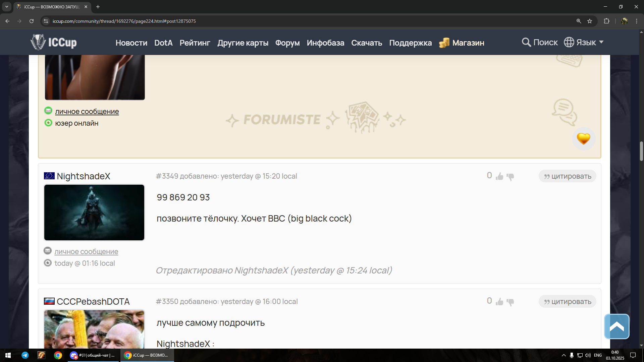This screenshot has width=644, height=362.
Task: Thumbs up NightshadeX's post #3349
Action: [499, 176]
